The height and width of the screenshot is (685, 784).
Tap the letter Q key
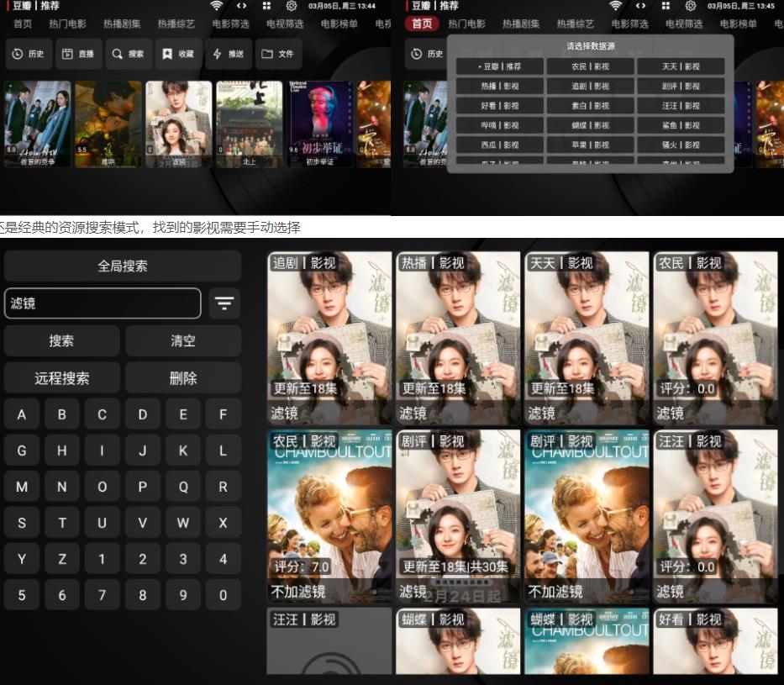[183, 487]
